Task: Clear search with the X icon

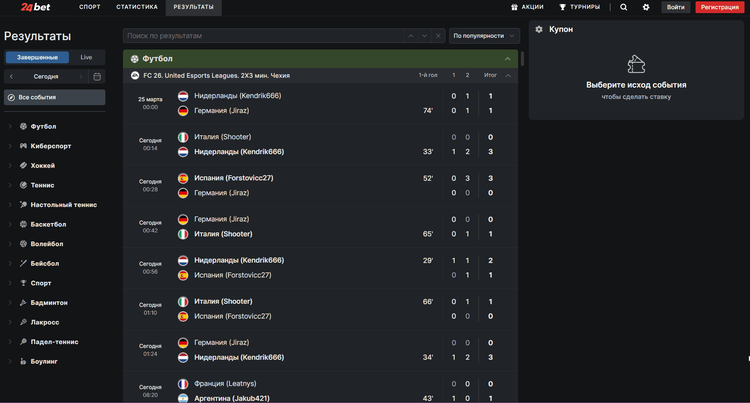Action: click(x=437, y=36)
